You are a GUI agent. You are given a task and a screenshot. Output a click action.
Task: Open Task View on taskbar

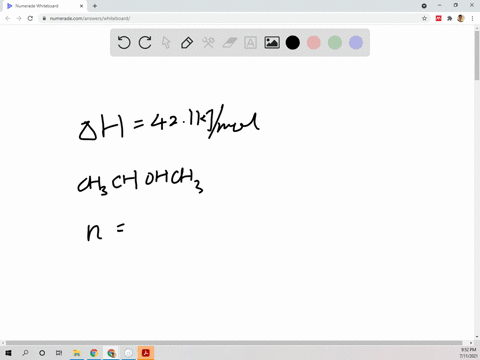pos(59,353)
